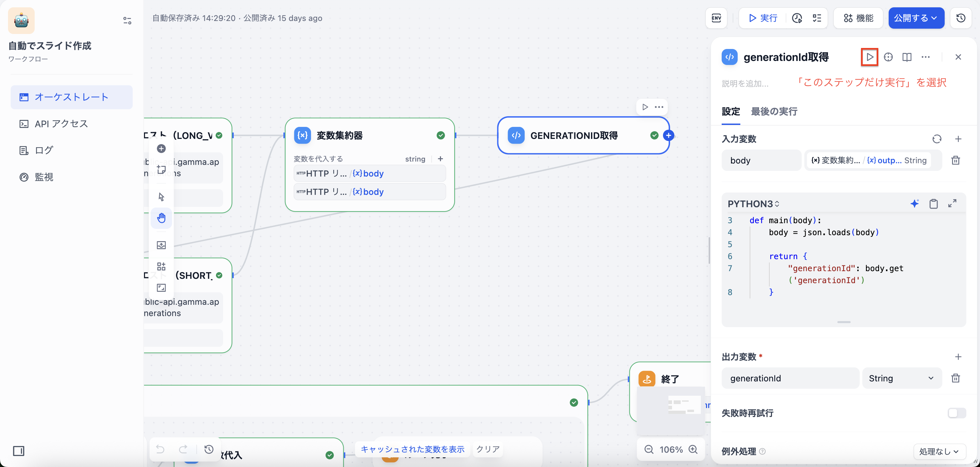The width and height of the screenshot is (980, 467).
Task: Toggle the bottom-left sidebar collapse icon
Action: [18, 451]
